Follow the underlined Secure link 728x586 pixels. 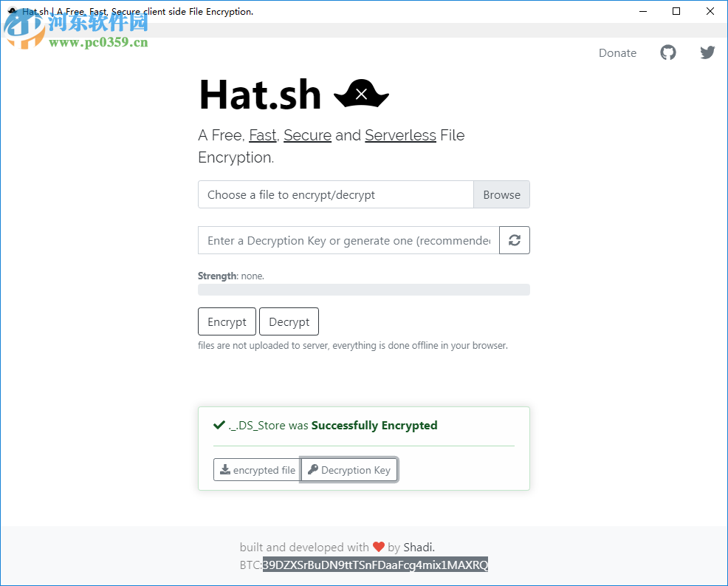(x=307, y=135)
